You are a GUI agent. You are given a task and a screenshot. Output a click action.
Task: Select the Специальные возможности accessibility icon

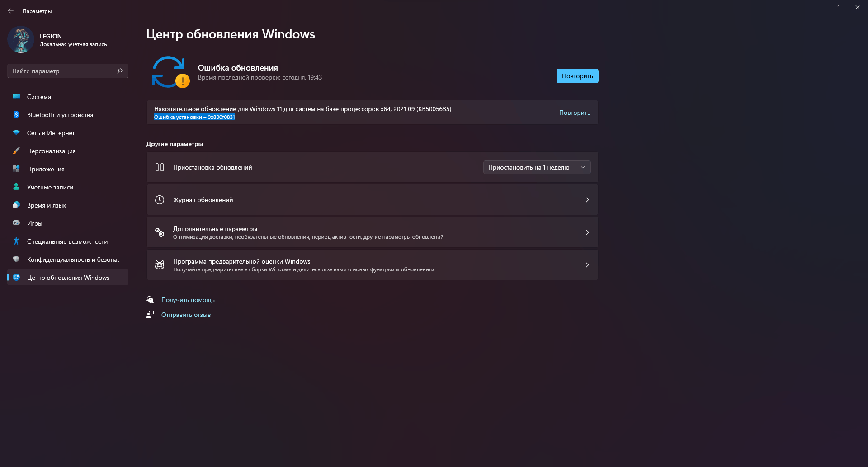[x=16, y=241]
